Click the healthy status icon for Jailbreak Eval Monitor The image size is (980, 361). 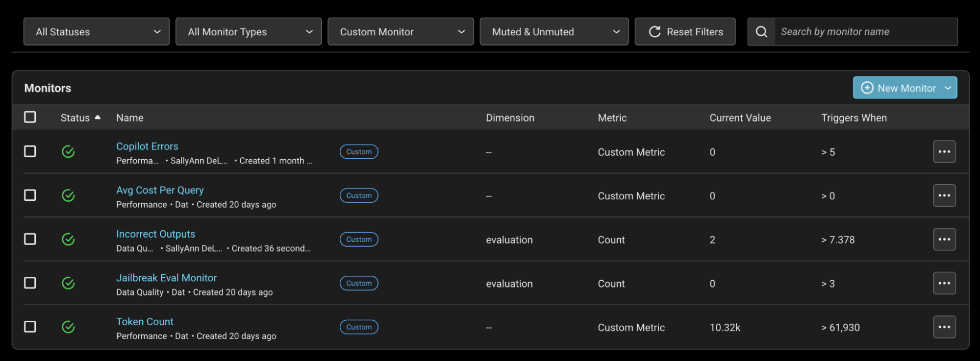tap(69, 283)
